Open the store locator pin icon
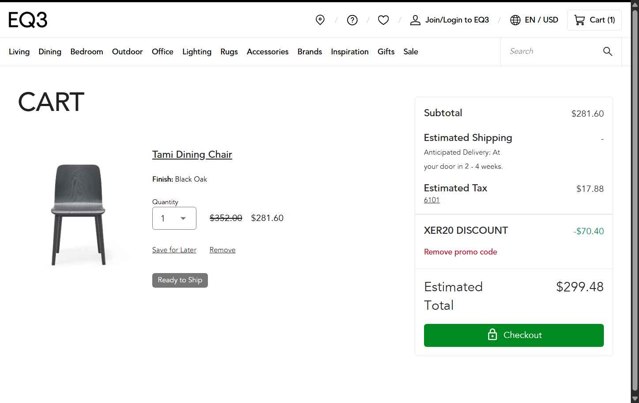This screenshot has width=639, height=403. tap(320, 20)
